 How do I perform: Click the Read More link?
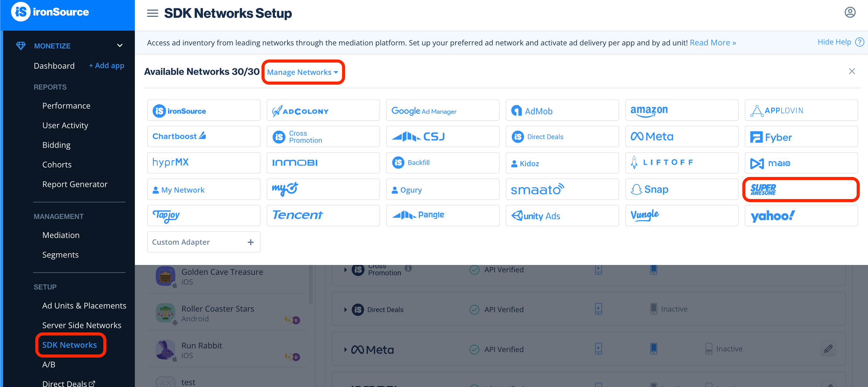712,43
